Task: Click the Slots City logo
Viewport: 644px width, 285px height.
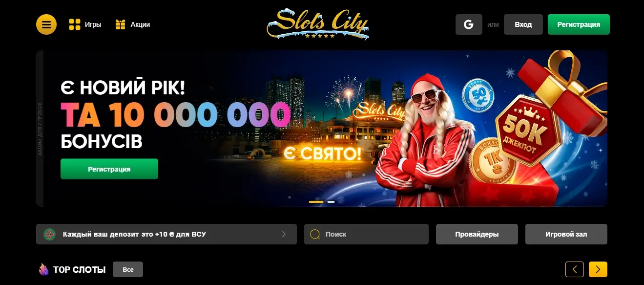Action: (318, 23)
